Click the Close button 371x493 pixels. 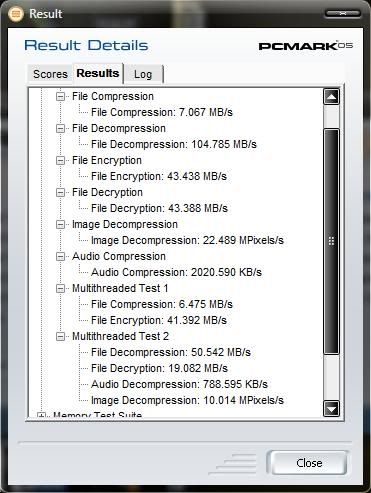(309, 463)
